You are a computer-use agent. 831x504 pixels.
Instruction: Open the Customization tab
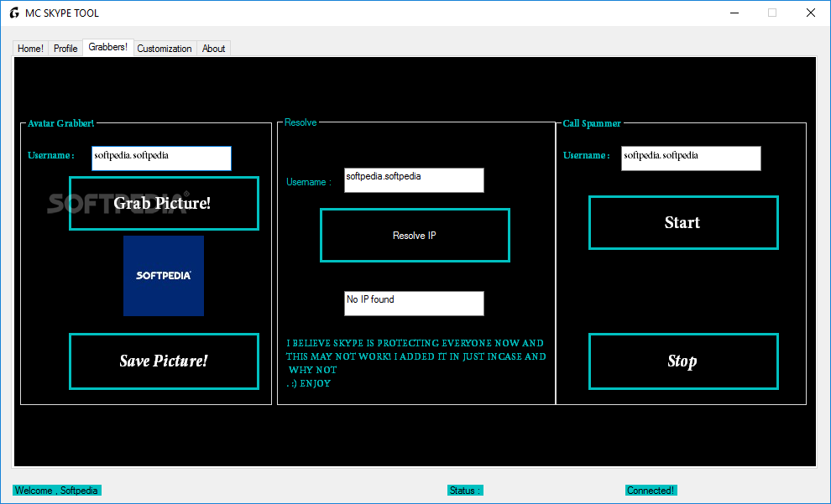(165, 48)
